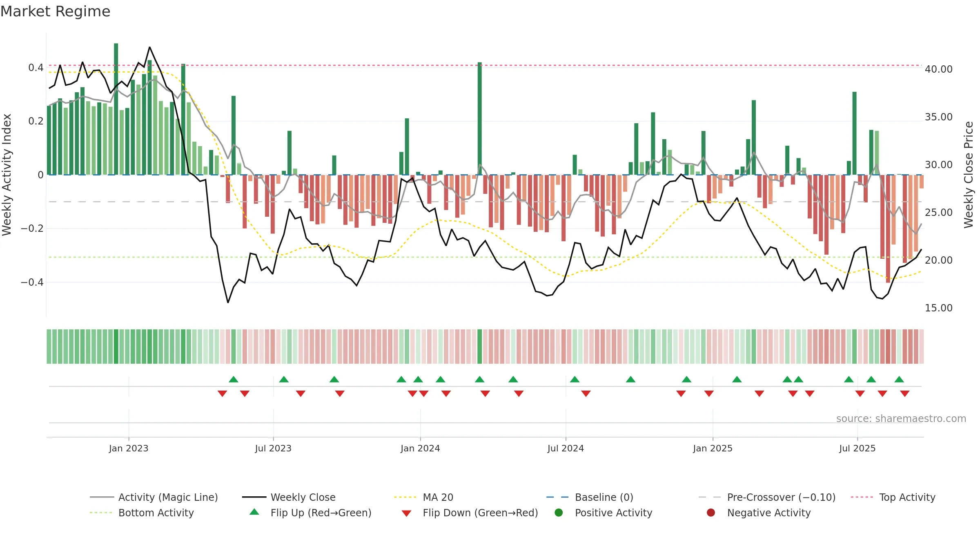This screenshot has height=551, width=980.
Task: Click the Jul 2024 x-axis label
Action: tap(566, 448)
